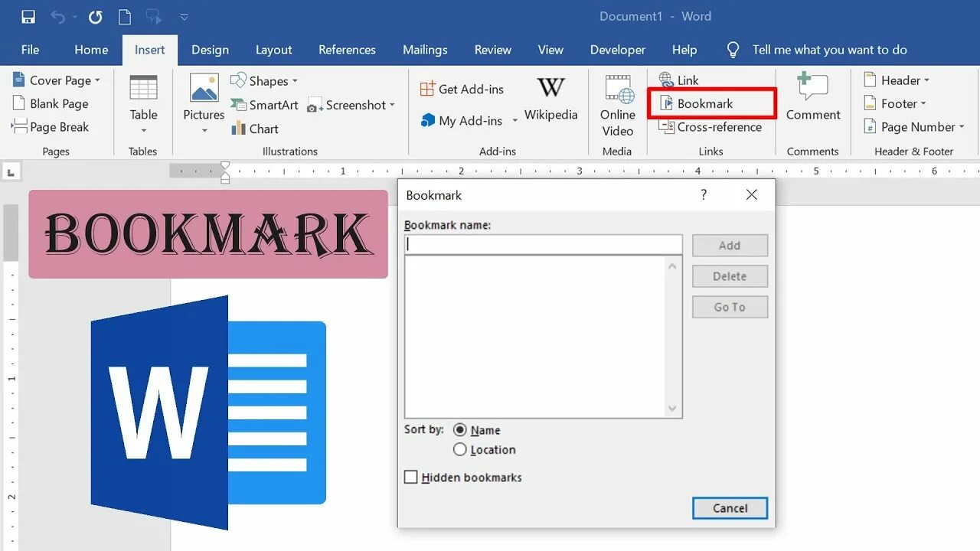Click the My Add-ins button
980x551 pixels.
[462, 121]
